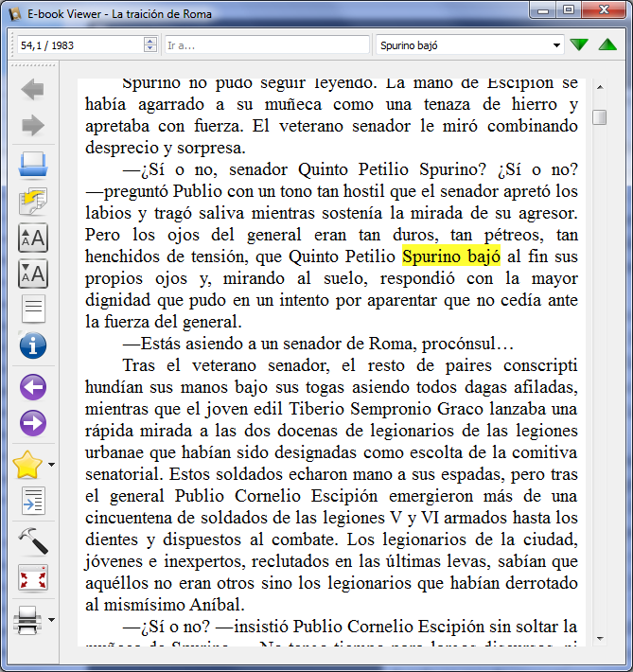
Task: Go to previous page with purple arrow
Action: click(x=32, y=387)
